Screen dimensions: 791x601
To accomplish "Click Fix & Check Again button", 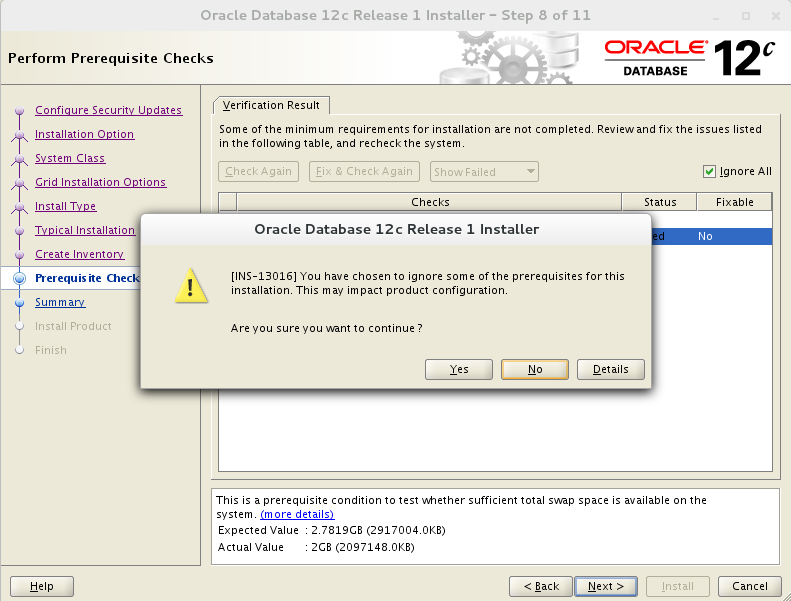I will coord(364,172).
